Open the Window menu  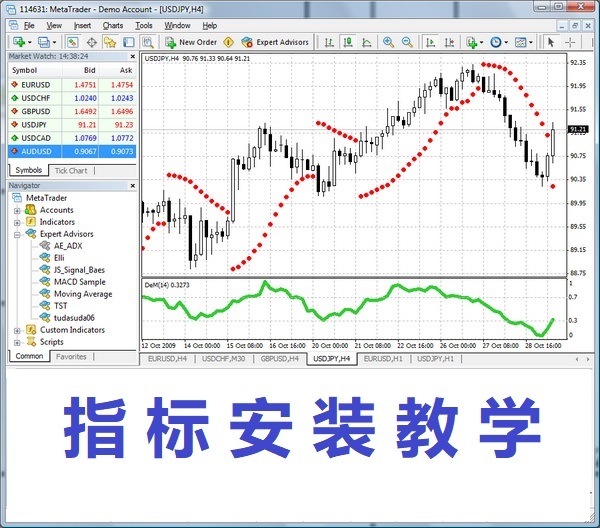tap(177, 26)
